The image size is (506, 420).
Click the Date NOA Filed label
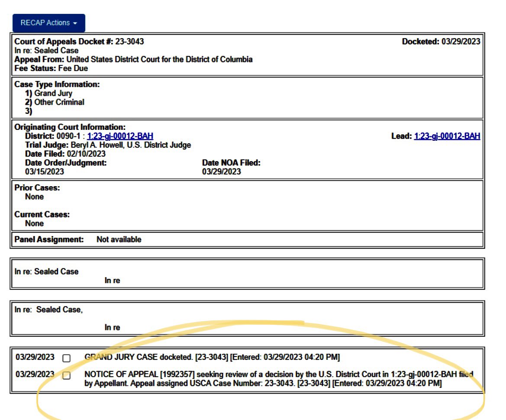(232, 163)
